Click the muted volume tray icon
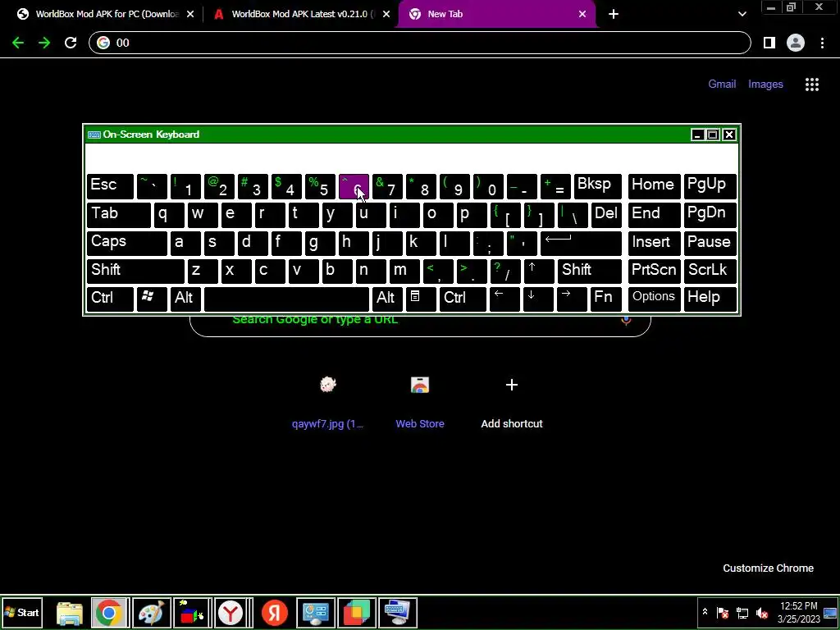The height and width of the screenshot is (630, 840). [x=761, y=612]
